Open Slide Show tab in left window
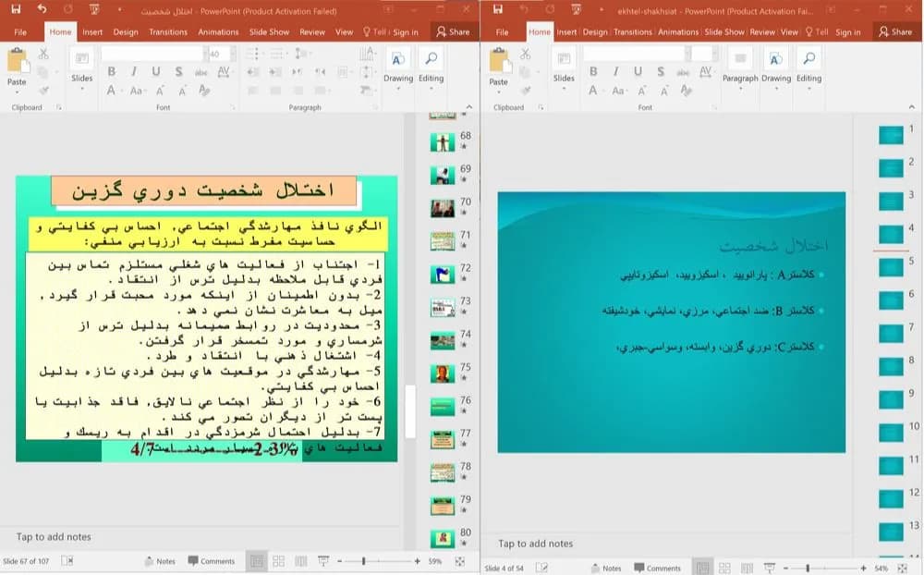924x575 pixels. tap(269, 31)
